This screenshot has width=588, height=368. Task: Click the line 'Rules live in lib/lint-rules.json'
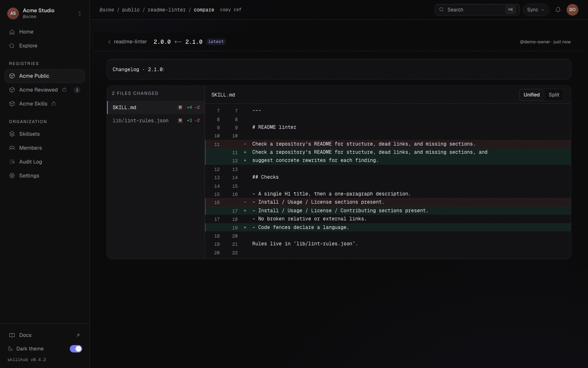point(388,244)
